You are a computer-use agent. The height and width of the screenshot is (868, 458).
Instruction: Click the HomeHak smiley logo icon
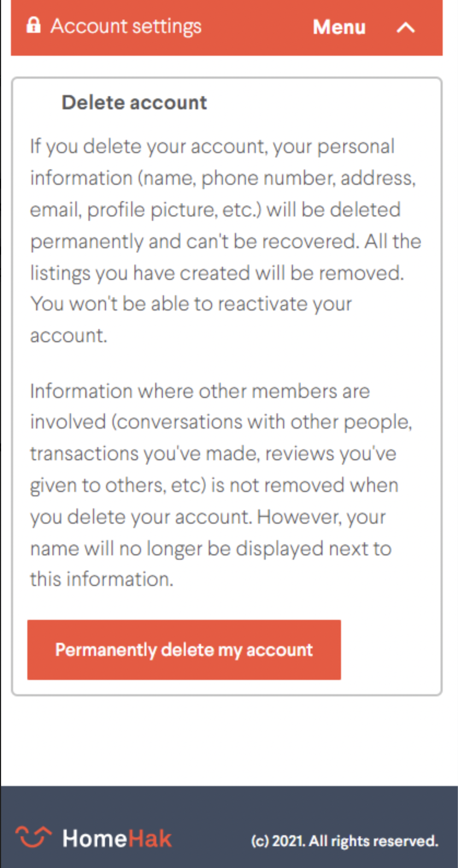coord(33,837)
